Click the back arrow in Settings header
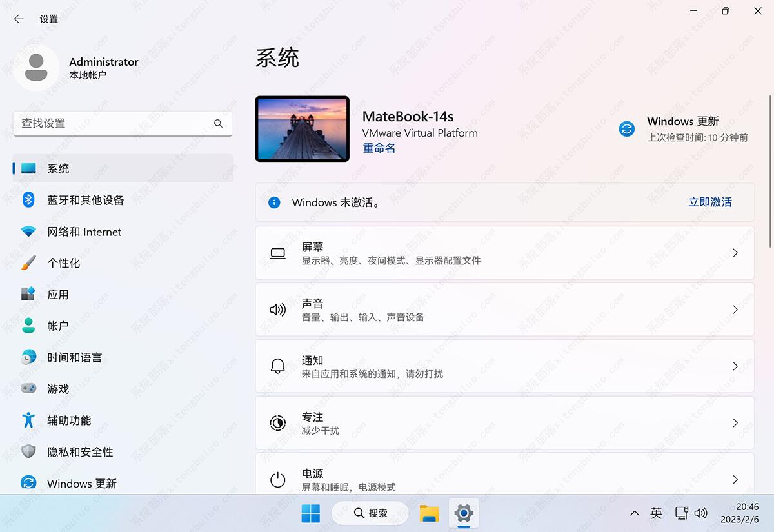Screen dimensions: 774x532 coord(19,19)
